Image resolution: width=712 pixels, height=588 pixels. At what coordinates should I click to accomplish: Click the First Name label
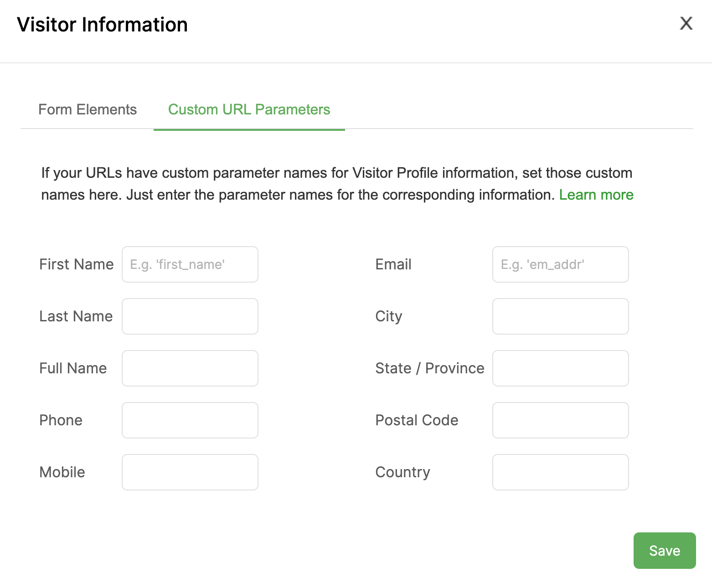(76, 264)
